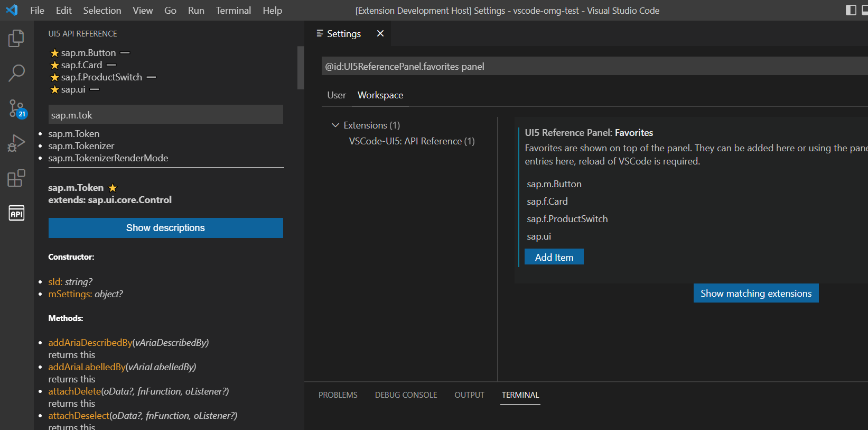868x430 pixels.
Task: Open the Help menu
Action: click(x=272, y=11)
